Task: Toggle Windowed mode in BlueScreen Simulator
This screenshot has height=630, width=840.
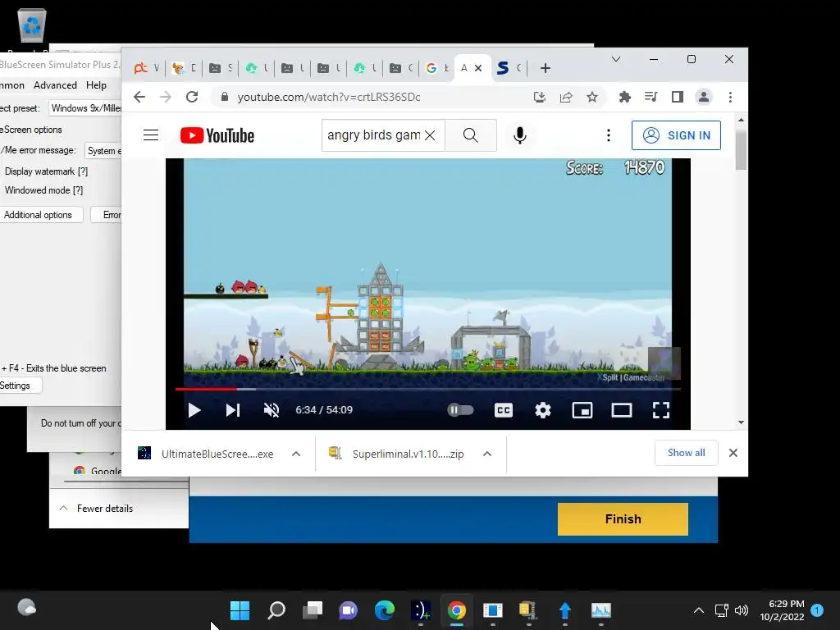Action: [x=44, y=190]
